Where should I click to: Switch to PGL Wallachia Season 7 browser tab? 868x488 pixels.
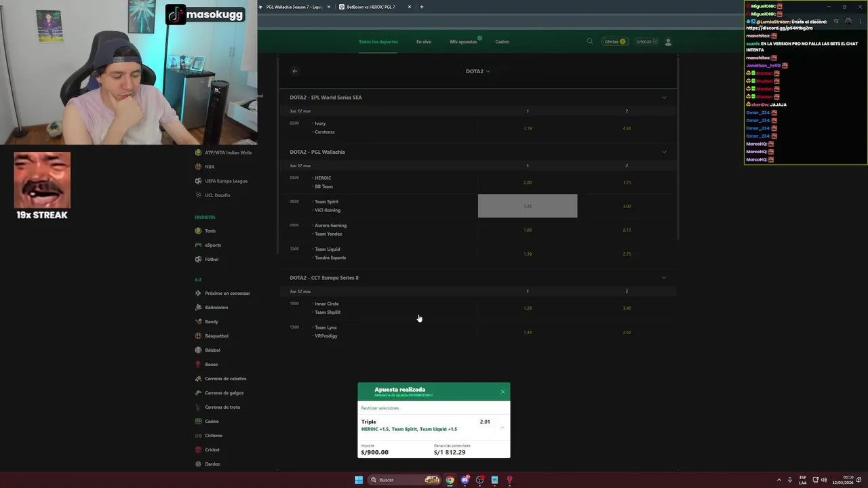coord(294,7)
